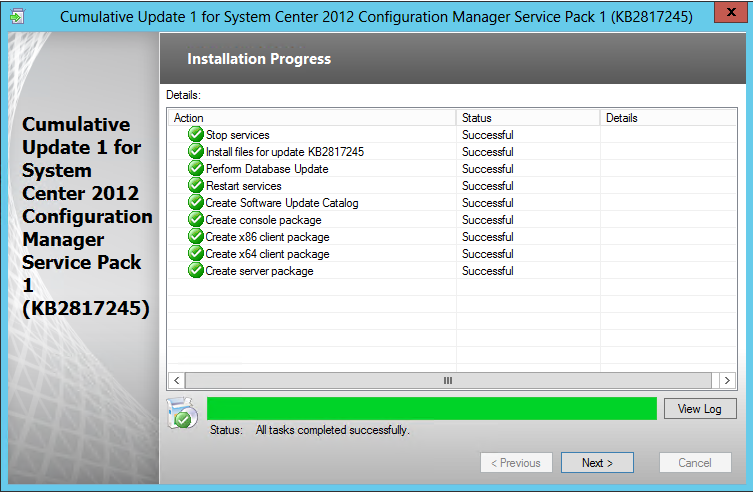Image resolution: width=753 pixels, height=493 pixels.
Task: Select the Create x86 client package text
Action: coord(267,237)
